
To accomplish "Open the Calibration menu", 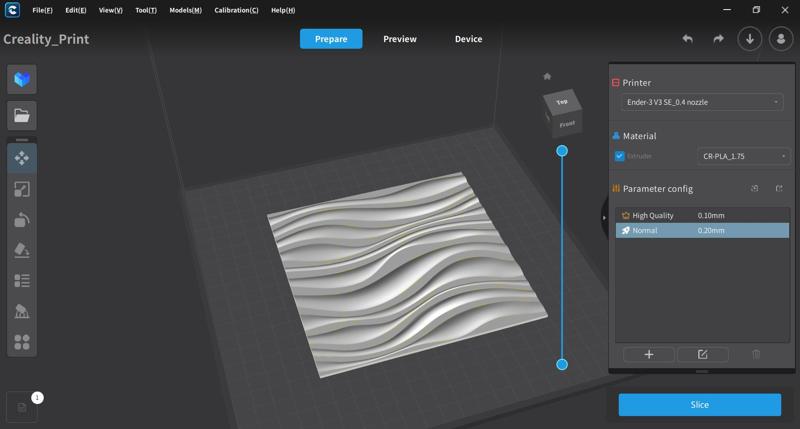I will pos(236,10).
